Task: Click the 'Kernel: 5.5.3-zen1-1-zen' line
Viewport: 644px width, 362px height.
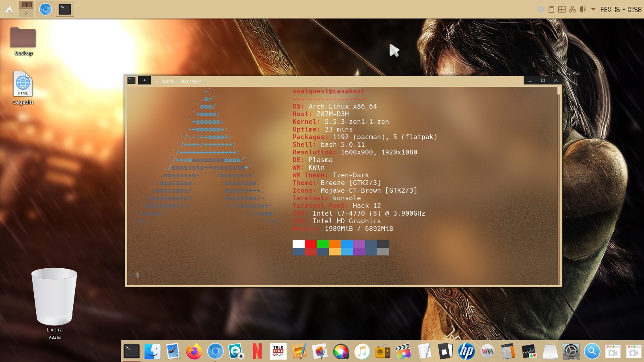Action: (x=341, y=122)
